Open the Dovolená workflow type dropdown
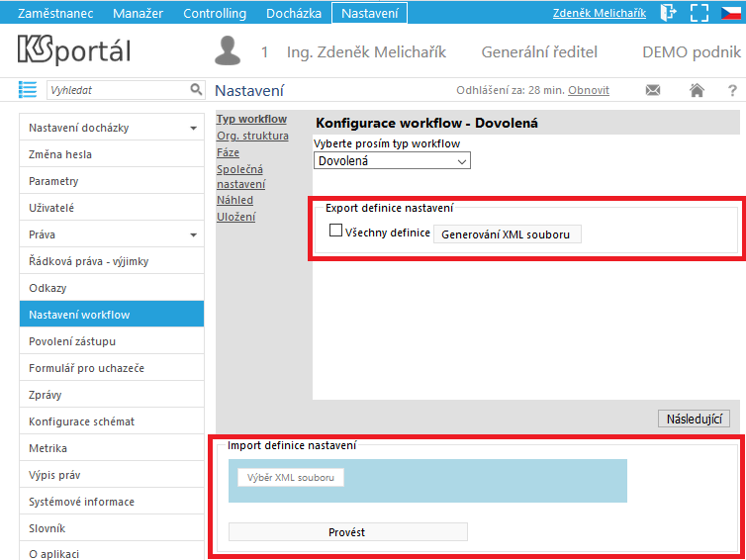 click(x=392, y=161)
